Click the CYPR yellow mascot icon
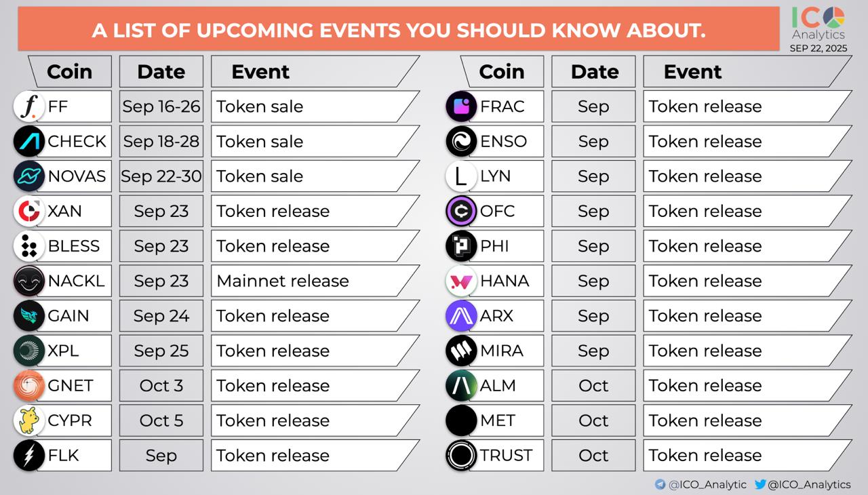The height and width of the screenshot is (495, 868). click(x=29, y=420)
